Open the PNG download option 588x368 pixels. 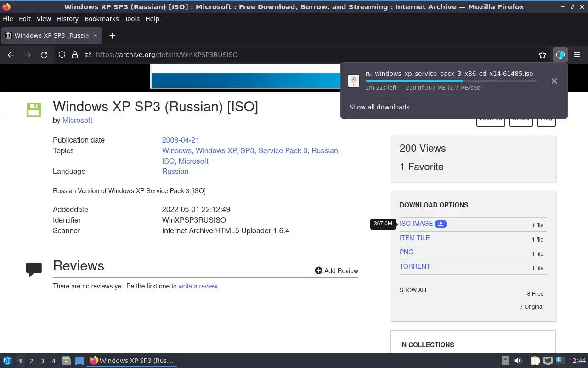[407, 252]
